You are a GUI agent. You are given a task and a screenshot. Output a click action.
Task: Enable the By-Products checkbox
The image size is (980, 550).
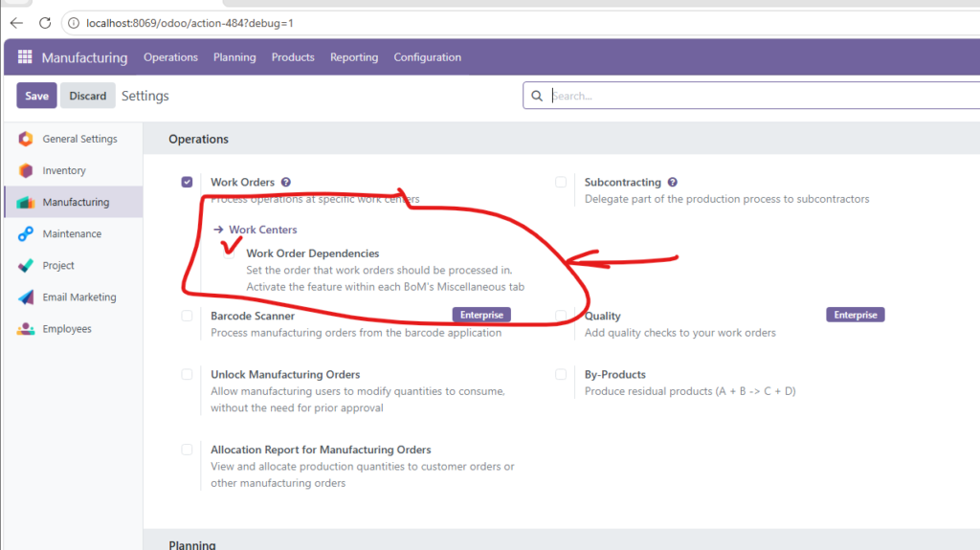pyautogui.click(x=561, y=375)
